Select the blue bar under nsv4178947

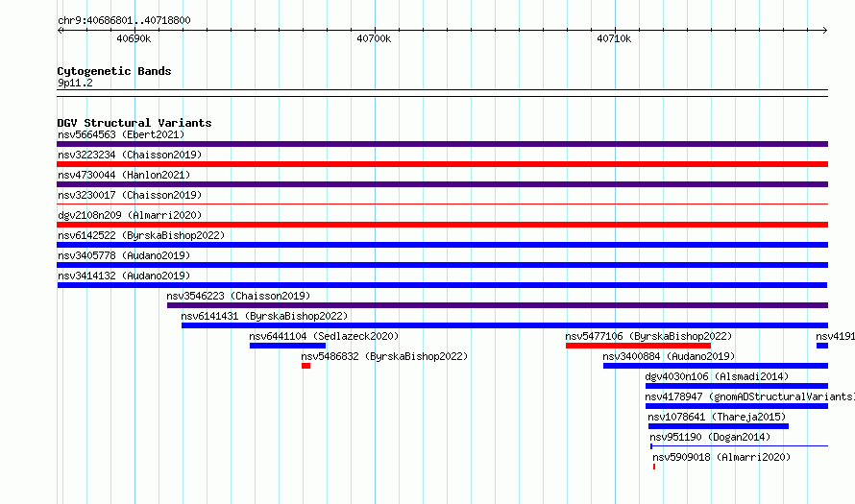coord(737,406)
